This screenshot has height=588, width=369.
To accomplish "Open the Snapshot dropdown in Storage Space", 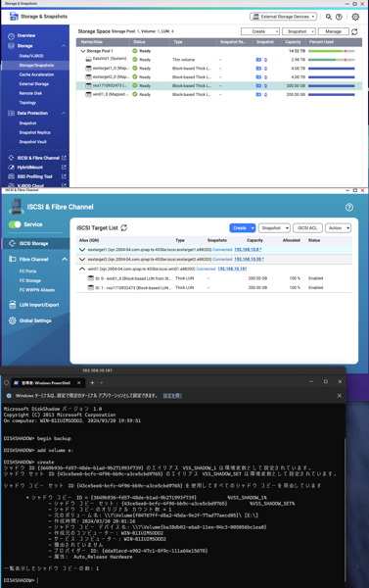I will tap(299, 32).
